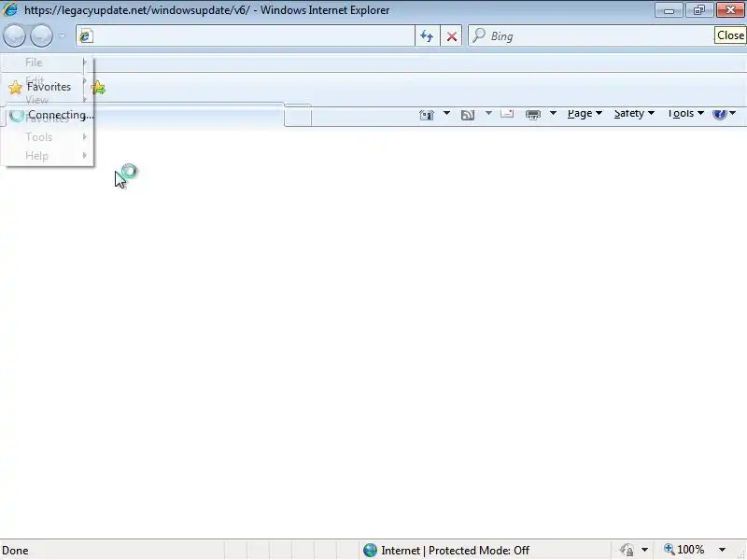The height and width of the screenshot is (560, 747).
Task: Stop loading with the red X icon
Action: click(x=452, y=35)
